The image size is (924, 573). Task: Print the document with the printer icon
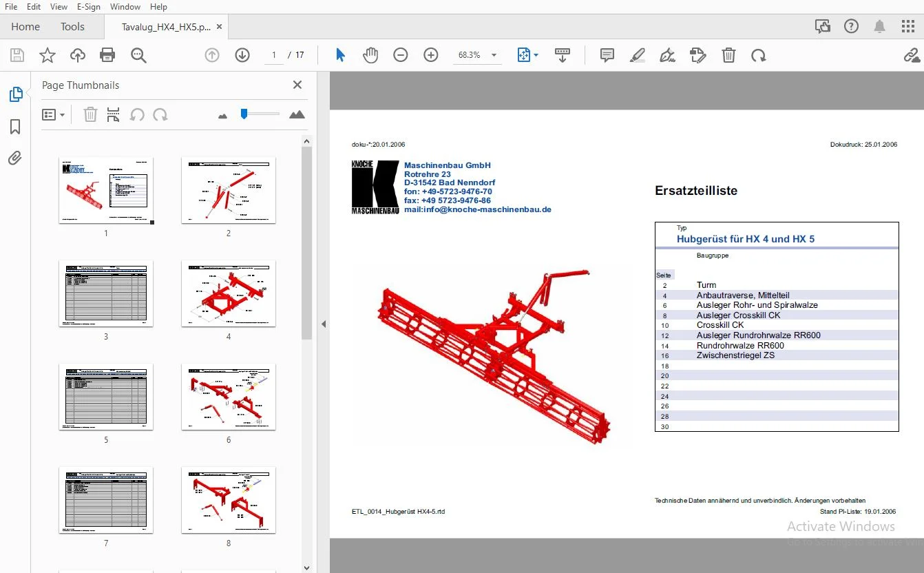tap(107, 55)
